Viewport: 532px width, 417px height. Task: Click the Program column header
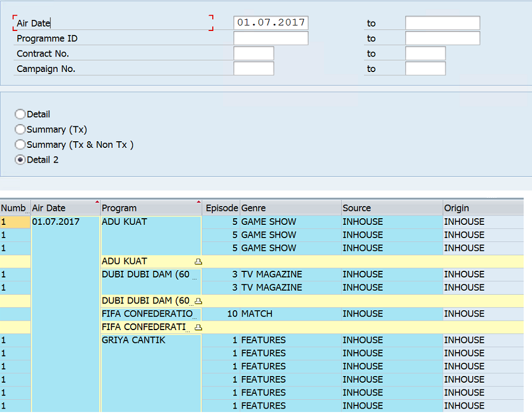click(x=151, y=208)
